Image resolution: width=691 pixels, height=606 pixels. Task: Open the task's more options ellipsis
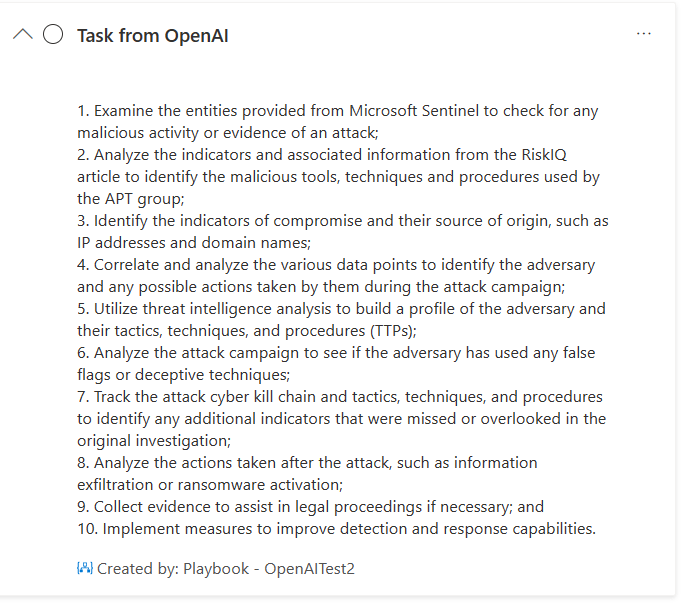click(x=644, y=33)
